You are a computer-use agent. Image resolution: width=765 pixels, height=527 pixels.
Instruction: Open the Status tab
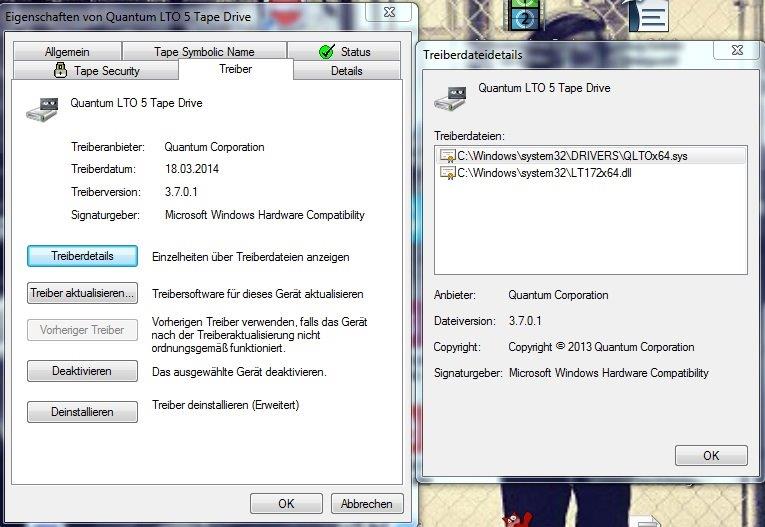point(344,51)
